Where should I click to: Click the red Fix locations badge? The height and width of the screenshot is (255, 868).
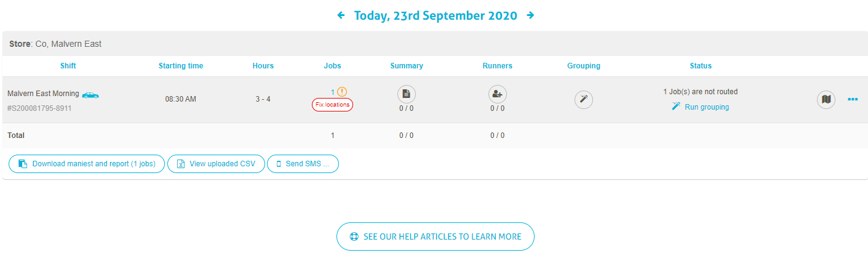(332, 105)
